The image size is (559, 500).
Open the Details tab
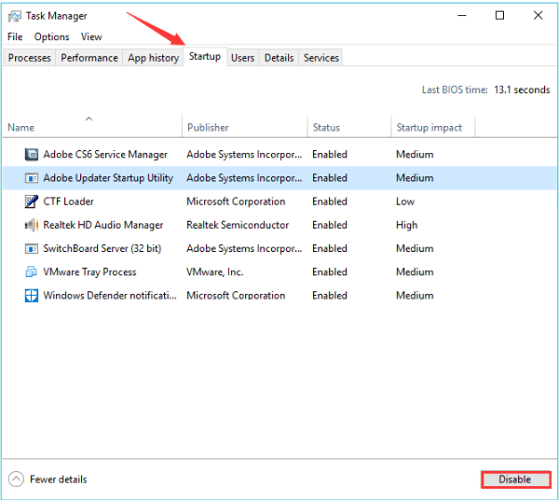point(279,58)
